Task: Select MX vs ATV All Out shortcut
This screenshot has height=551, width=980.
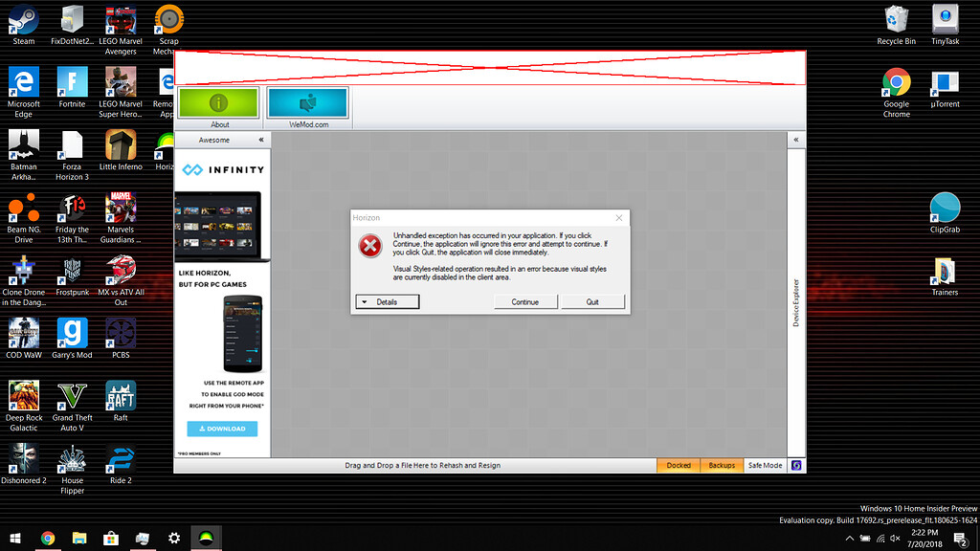Action: [121, 280]
